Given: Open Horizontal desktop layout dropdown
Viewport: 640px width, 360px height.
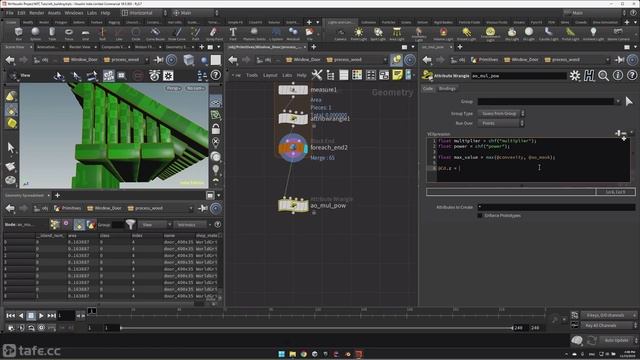Looking at the screenshot, I should [144, 13].
